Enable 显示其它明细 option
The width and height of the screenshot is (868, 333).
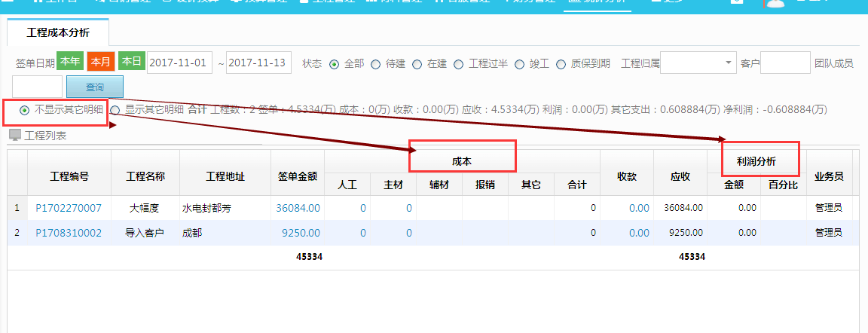tap(115, 110)
